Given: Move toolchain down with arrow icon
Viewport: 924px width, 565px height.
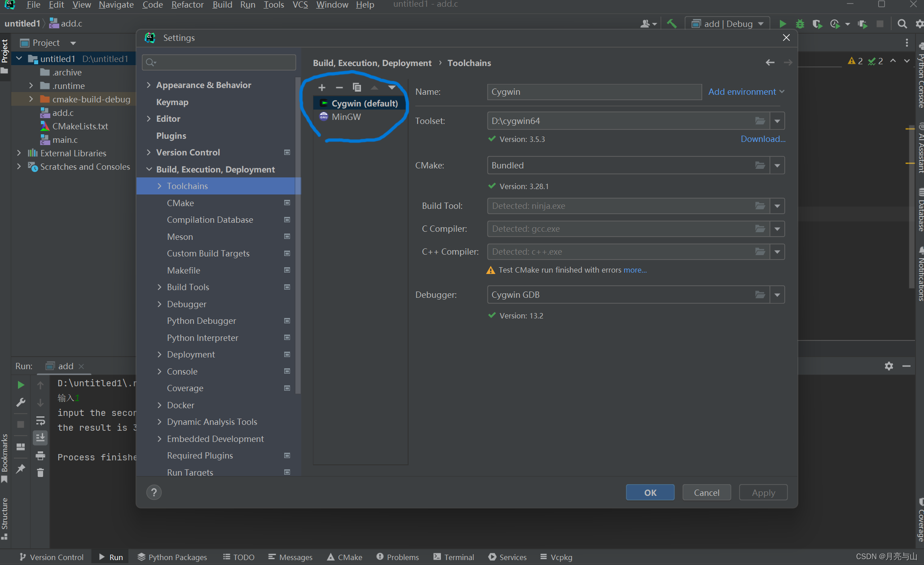Looking at the screenshot, I should (392, 88).
